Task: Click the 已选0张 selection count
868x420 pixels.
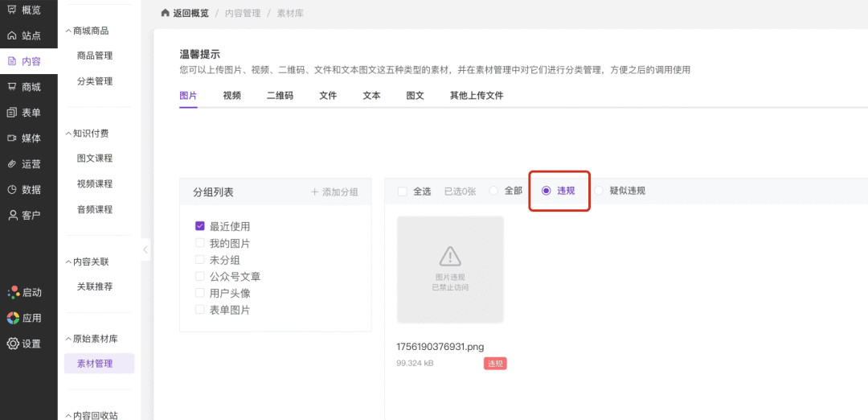Action: point(460,191)
